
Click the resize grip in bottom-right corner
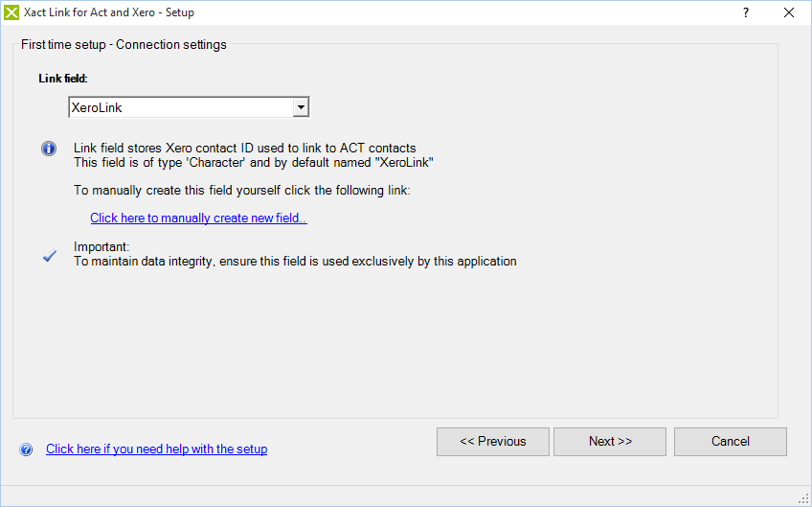point(803,498)
